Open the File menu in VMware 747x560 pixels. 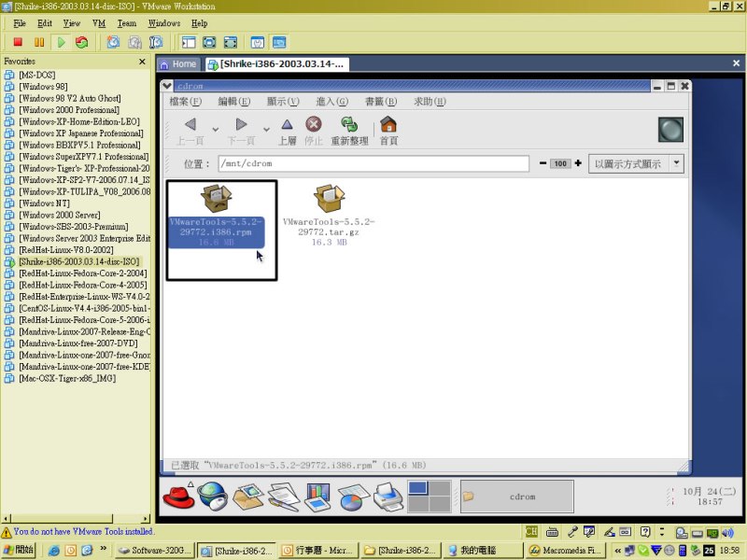(x=20, y=23)
